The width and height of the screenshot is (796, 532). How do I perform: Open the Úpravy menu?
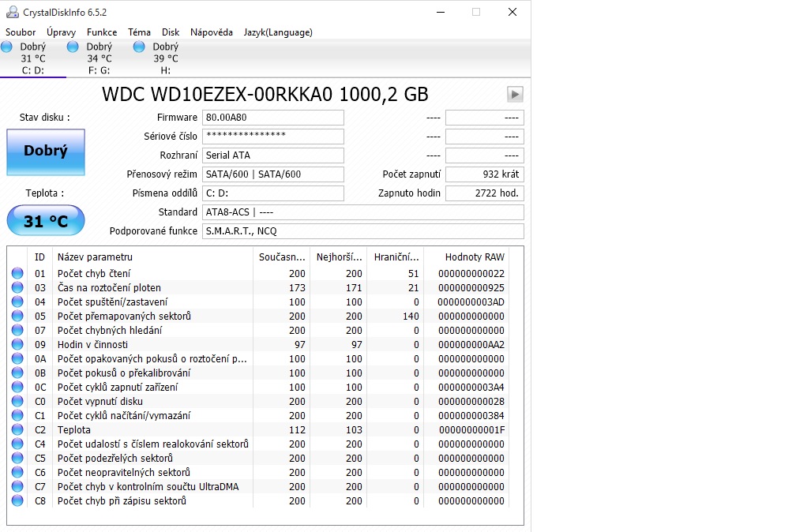[x=62, y=32]
